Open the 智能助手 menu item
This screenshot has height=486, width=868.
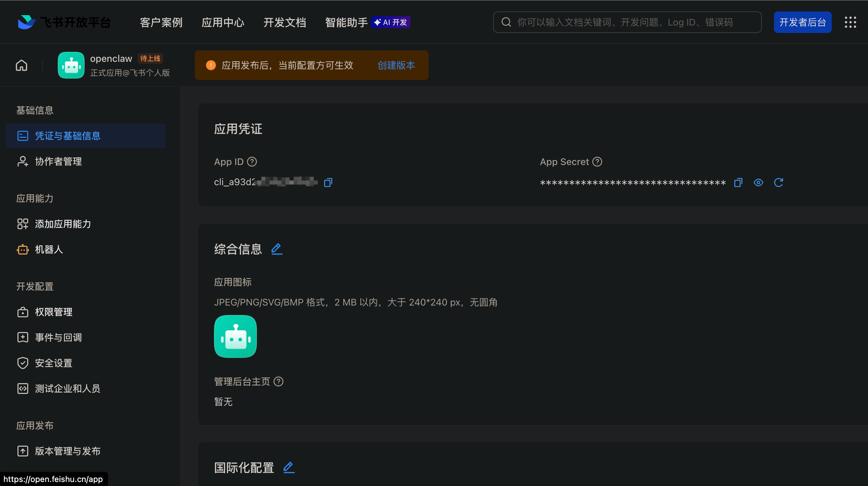point(346,22)
